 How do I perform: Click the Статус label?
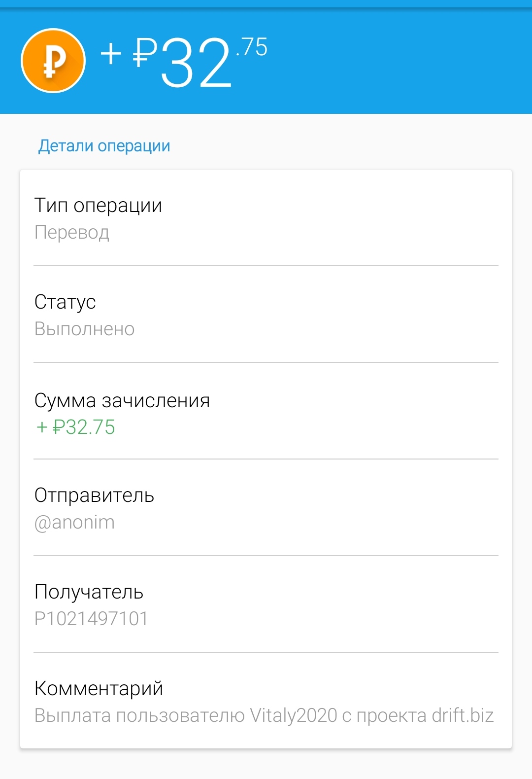(x=65, y=302)
